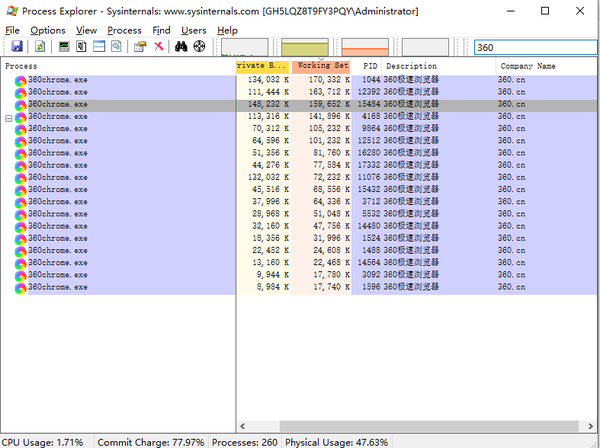The width and height of the screenshot is (600, 448).
Task: Click the crosshair Find Window's Process icon
Action: pos(199,47)
